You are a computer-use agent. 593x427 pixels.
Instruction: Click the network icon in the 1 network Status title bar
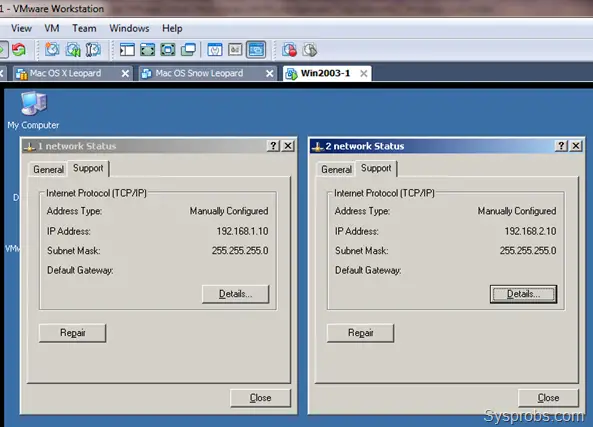click(29, 146)
